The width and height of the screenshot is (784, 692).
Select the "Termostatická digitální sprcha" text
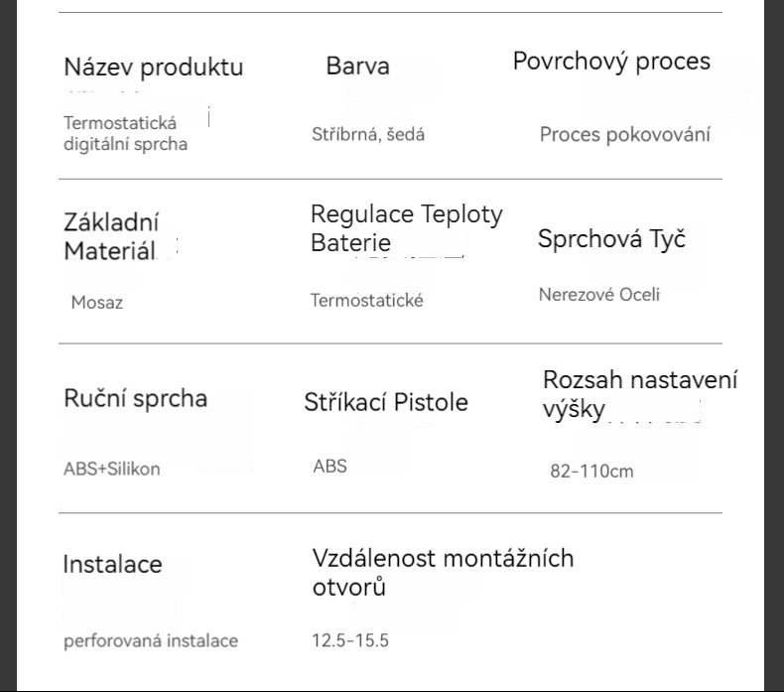[x=125, y=134]
